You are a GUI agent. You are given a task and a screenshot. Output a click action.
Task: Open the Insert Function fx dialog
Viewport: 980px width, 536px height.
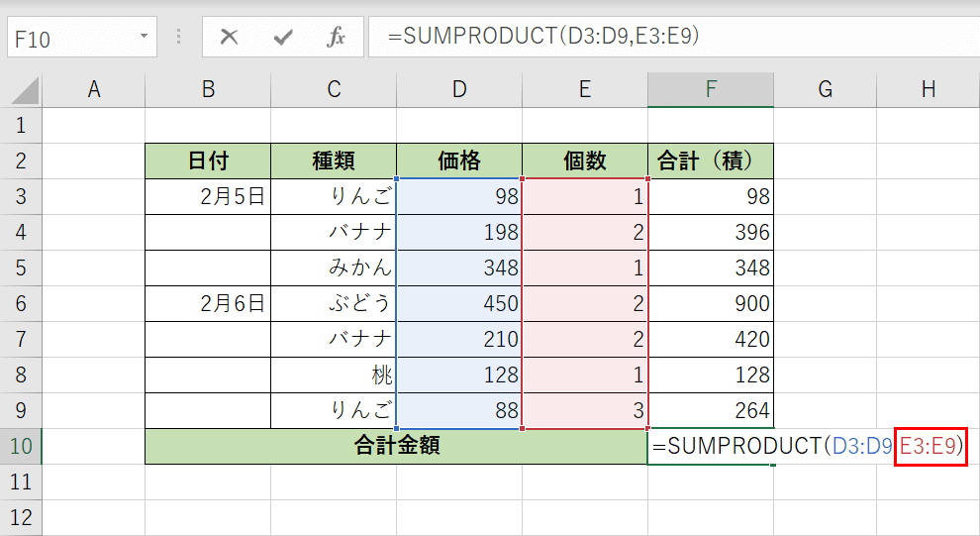point(337,38)
